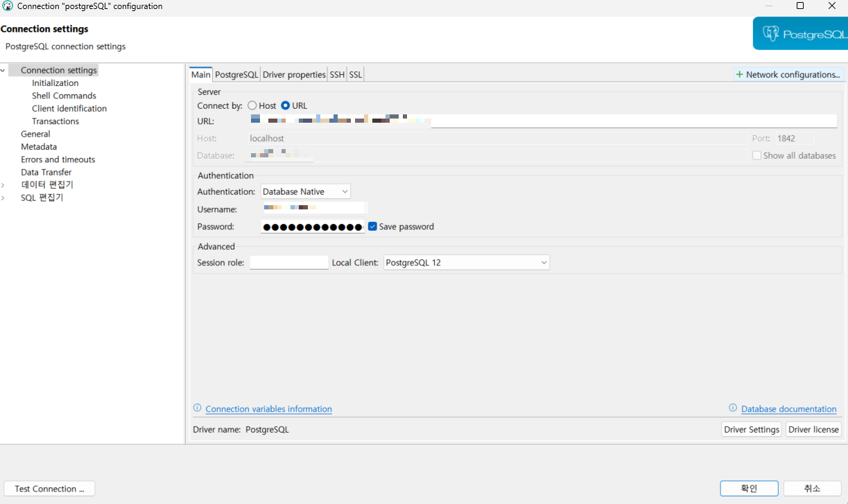Click the disabled Host field showing localhost
848x504 pixels.
496,139
